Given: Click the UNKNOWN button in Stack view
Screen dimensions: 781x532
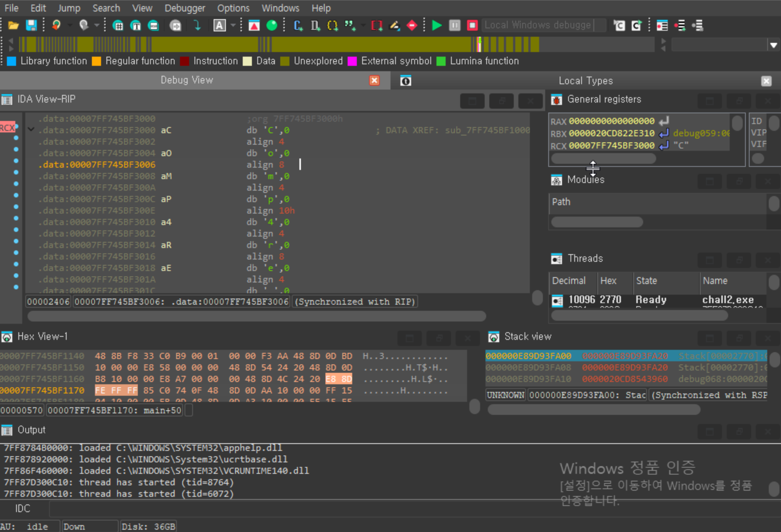Looking at the screenshot, I should click(x=505, y=395).
